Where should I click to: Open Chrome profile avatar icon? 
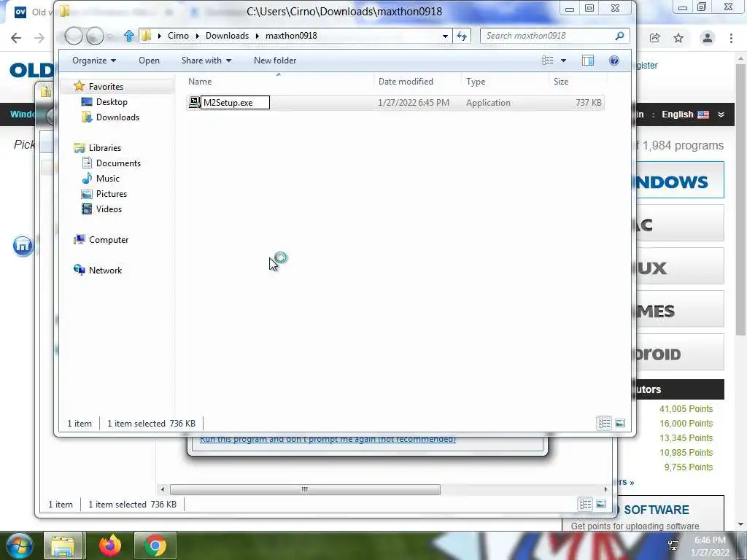point(708,38)
